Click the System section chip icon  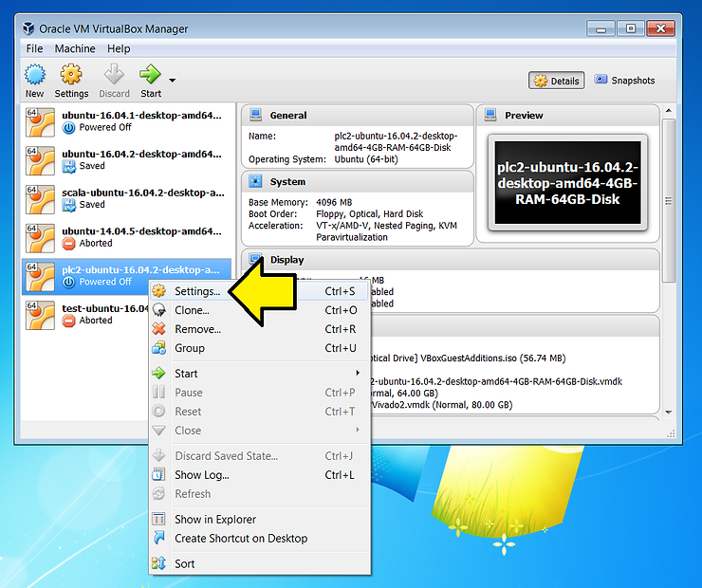255,181
